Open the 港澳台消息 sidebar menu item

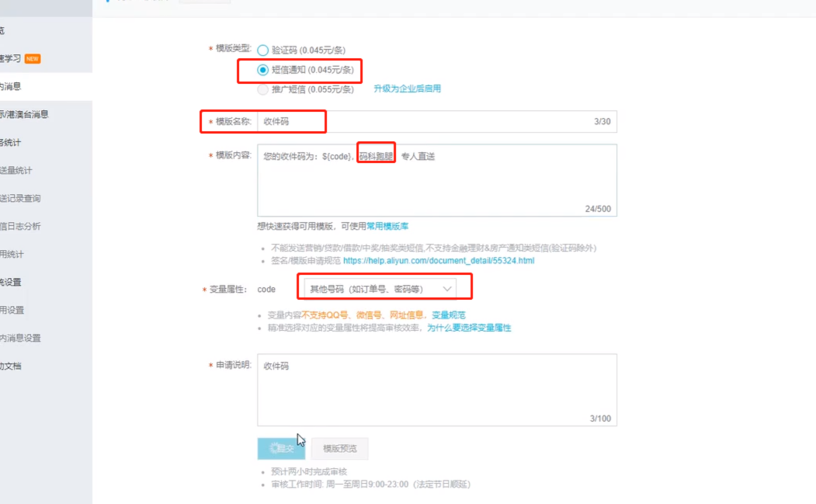pyautogui.click(x=23, y=115)
